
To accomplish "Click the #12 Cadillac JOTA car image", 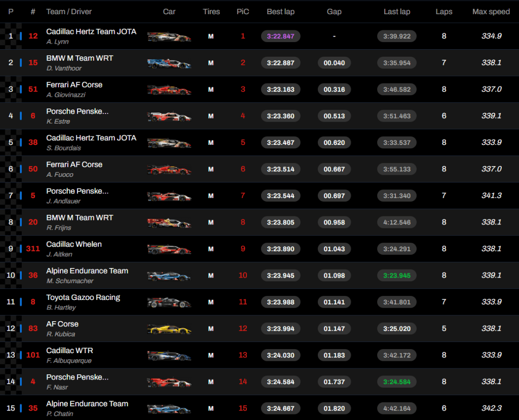I will pos(169,36).
